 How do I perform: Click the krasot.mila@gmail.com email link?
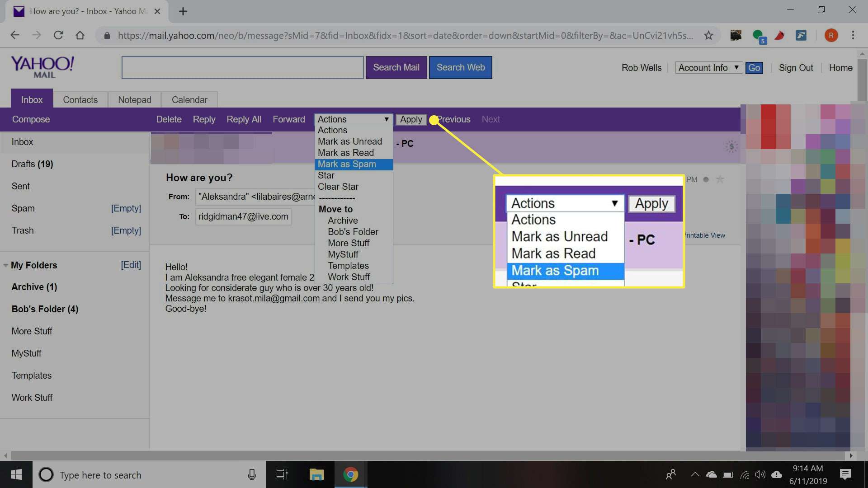click(274, 298)
